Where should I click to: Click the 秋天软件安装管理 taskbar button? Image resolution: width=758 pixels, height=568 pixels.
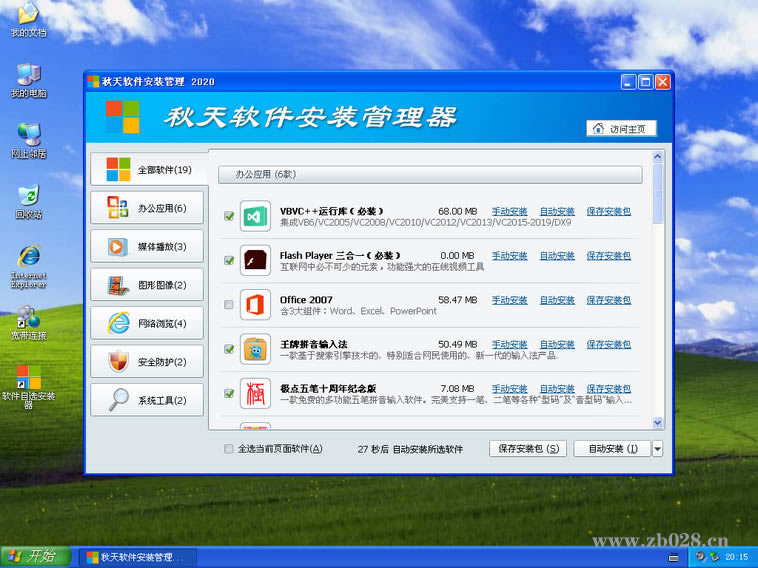(x=138, y=557)
